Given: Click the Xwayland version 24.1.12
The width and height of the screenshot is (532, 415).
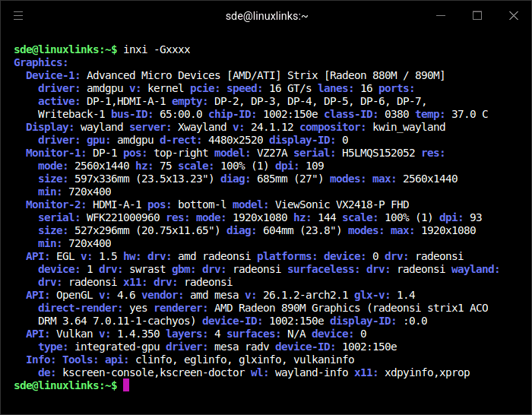Looking at the screenshot, I should (x=272, y=127).
